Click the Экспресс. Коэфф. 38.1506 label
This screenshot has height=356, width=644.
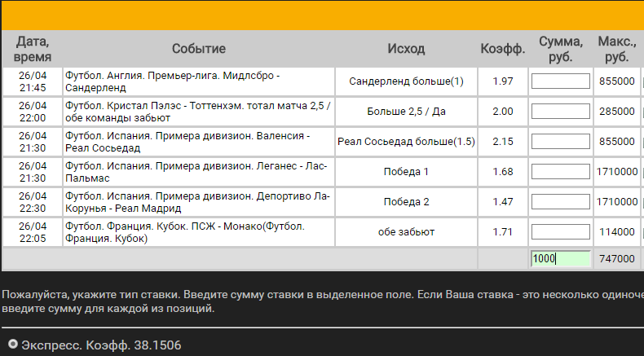(101, 345)
